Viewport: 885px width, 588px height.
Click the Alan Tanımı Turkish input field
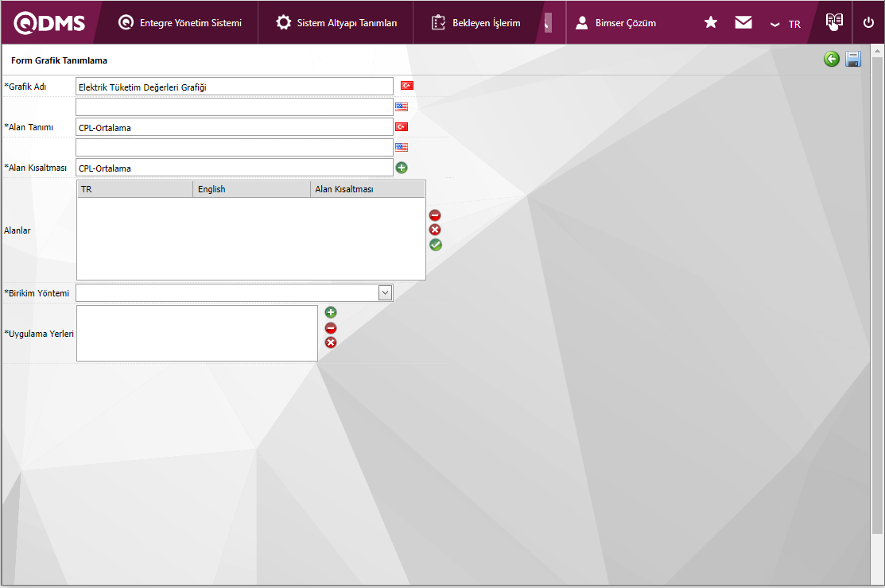click(235, 127)
